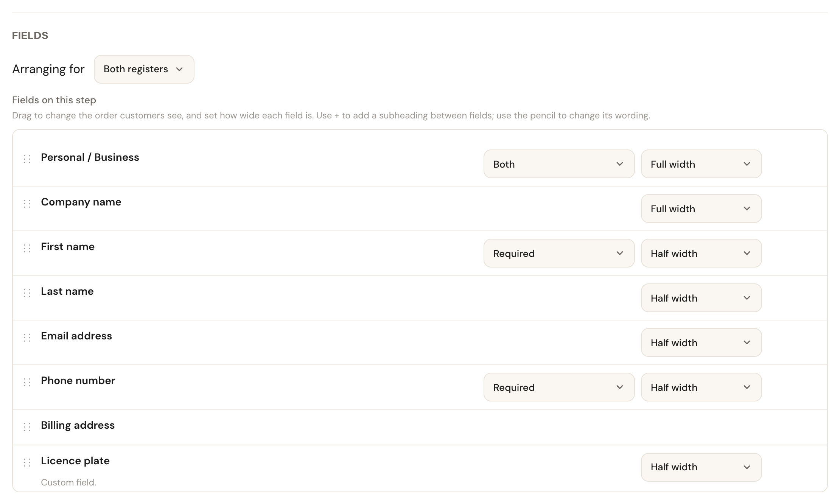Grab the drag handle for Personal / Business
Viewport: 840px width, 504px height.
click(x=27, y=159)
